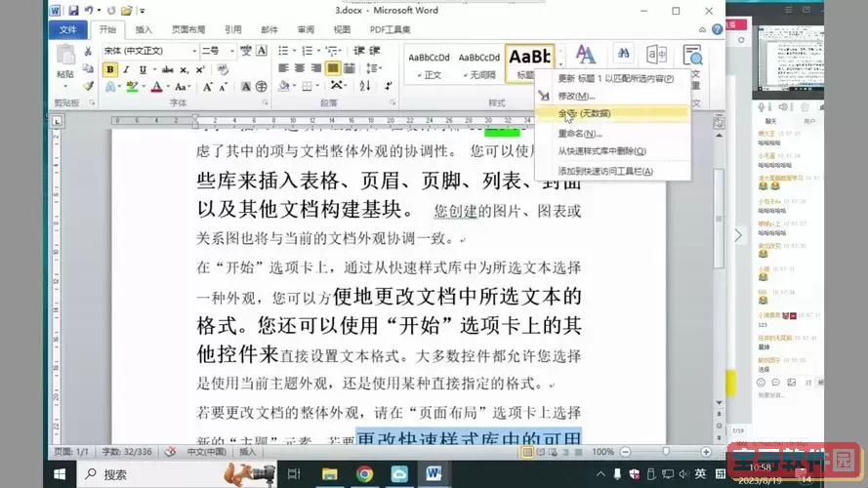Apply the text highlight color marker
This screenshot has width=868, height=488.
132,87
